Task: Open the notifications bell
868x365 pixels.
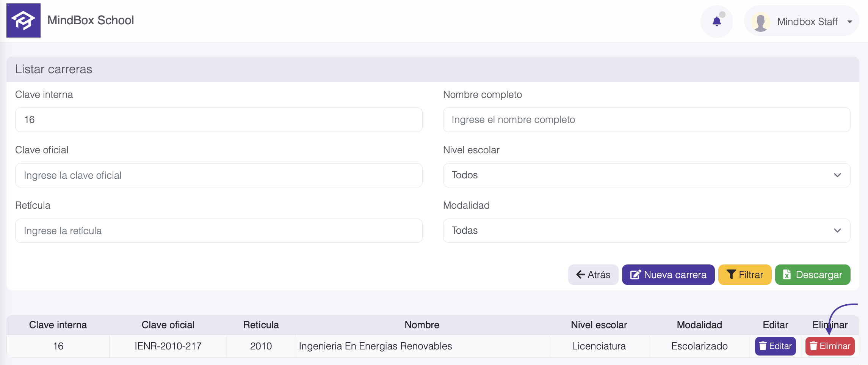Action: tap(716, 22)
